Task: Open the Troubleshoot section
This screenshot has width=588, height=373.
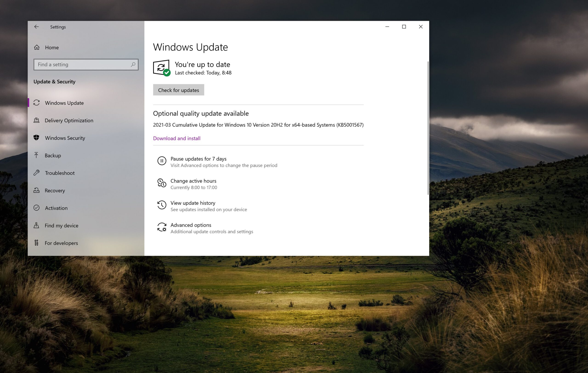Action: click(59, 173)
